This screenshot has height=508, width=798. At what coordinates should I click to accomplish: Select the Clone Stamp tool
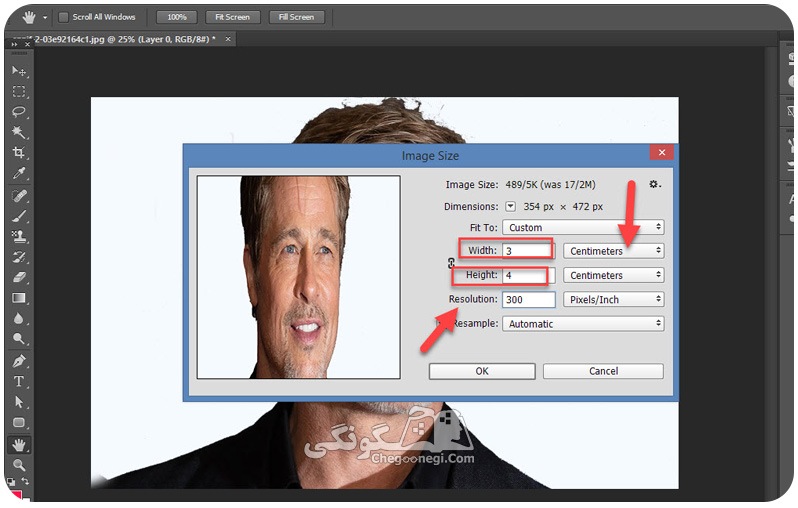click(x=19, y=237)
